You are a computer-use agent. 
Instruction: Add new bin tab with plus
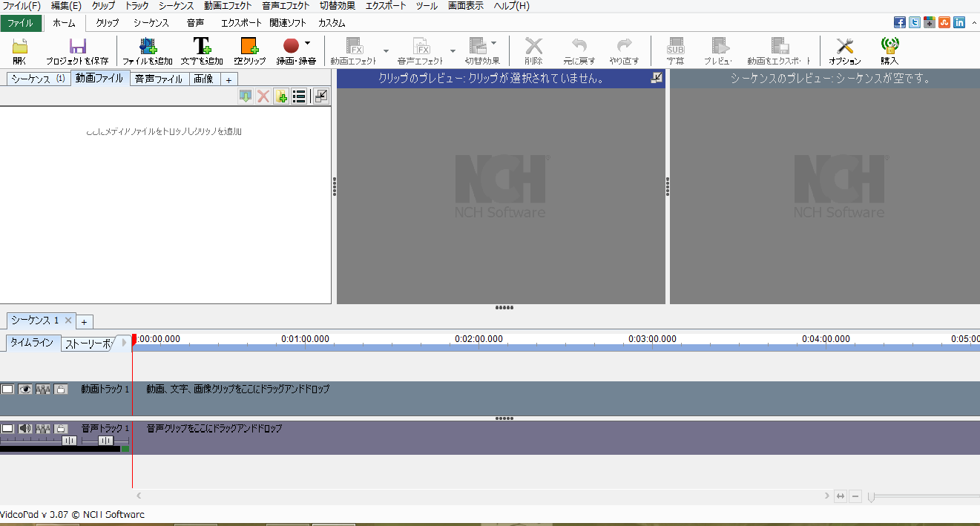coord(228,79)
